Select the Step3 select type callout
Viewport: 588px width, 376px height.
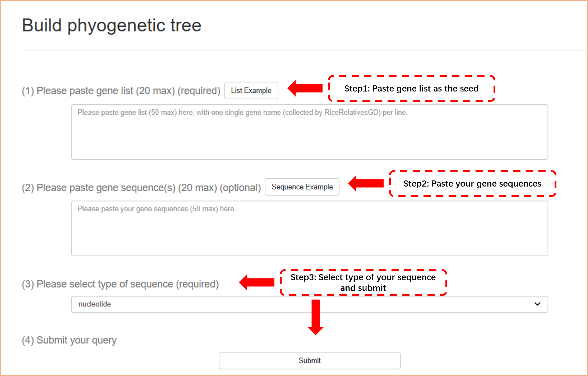tap(363, 283)
